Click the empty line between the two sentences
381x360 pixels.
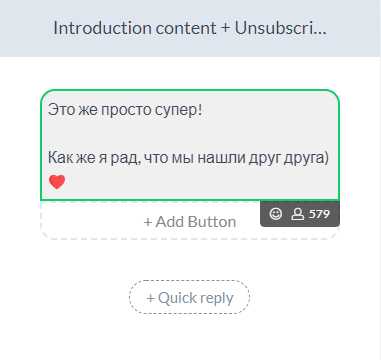pos(190,134)
